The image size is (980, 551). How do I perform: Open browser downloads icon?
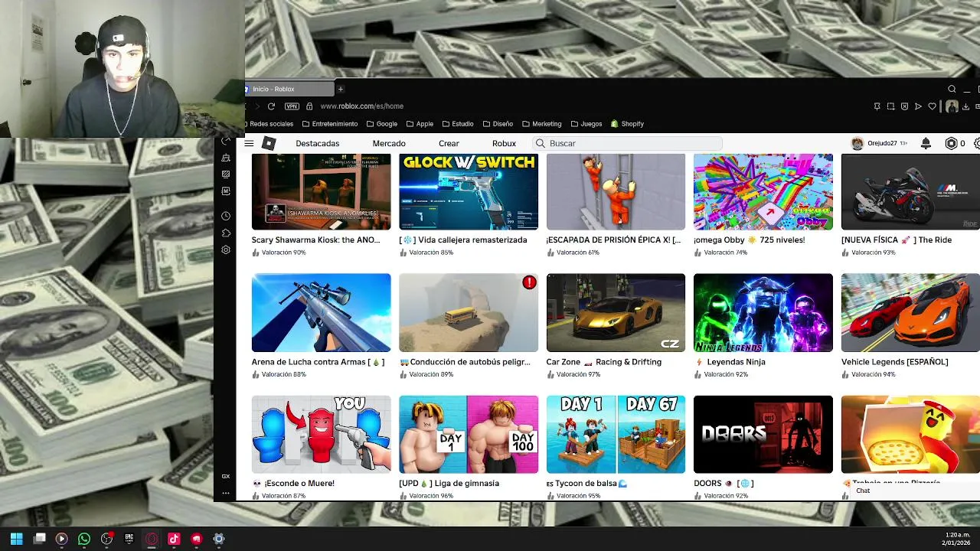click(x=966, y=106)
